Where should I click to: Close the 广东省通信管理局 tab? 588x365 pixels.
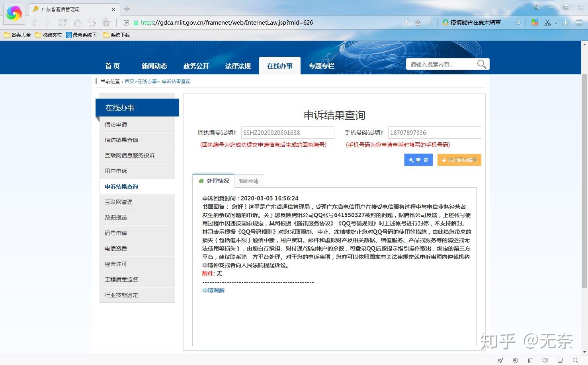(113, 9)
